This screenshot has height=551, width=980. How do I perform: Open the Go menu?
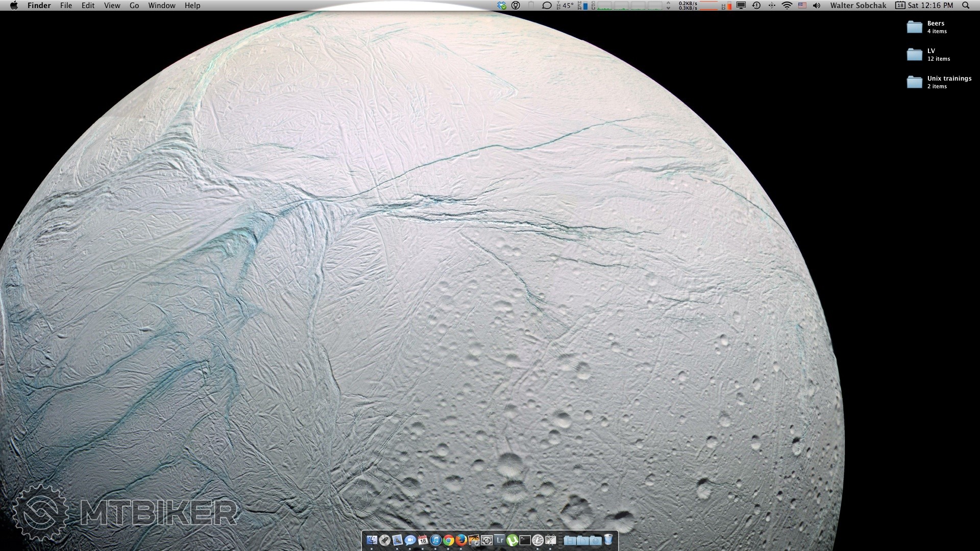coord(134,6)
